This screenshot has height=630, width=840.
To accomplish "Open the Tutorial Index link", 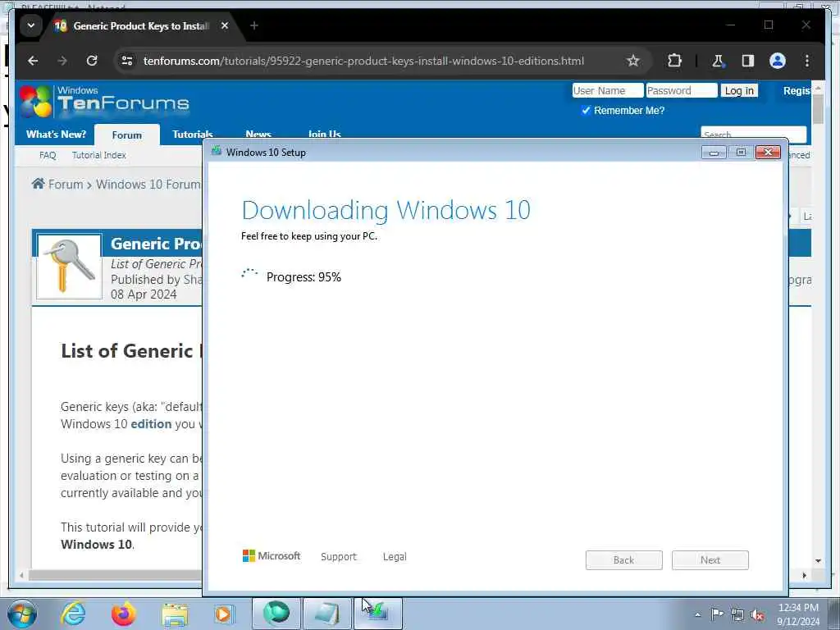I will 99,155.
